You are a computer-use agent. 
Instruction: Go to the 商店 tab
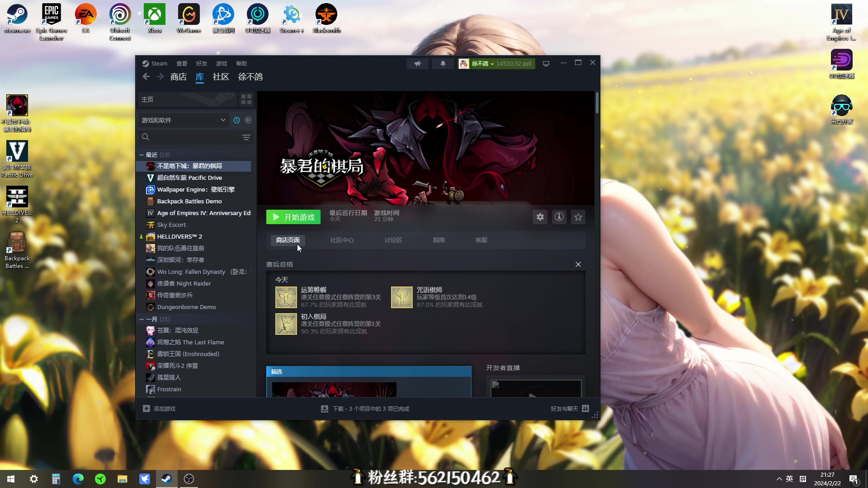(179, 77)
